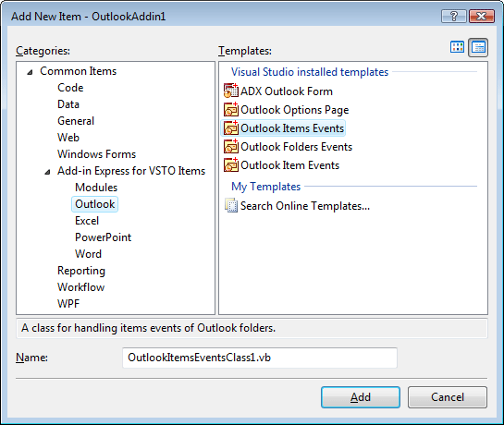
Task: Select the Modules category
Action: (96, 188)
